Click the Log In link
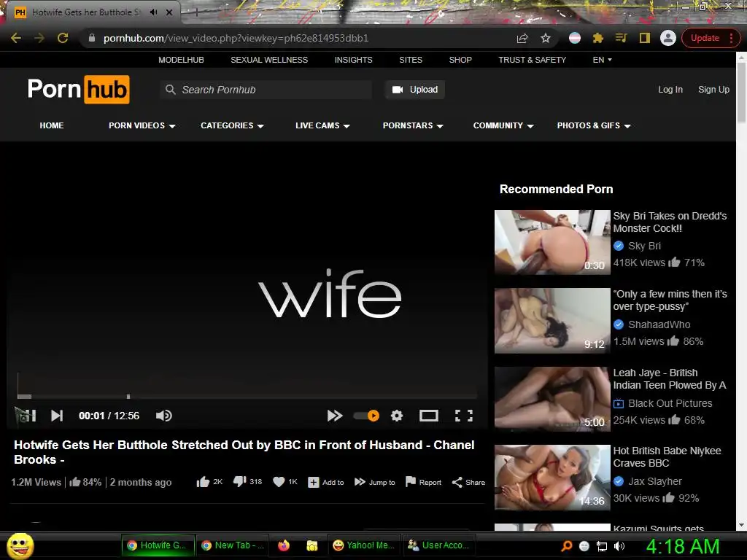747x560 pixels. pos(670,90)
